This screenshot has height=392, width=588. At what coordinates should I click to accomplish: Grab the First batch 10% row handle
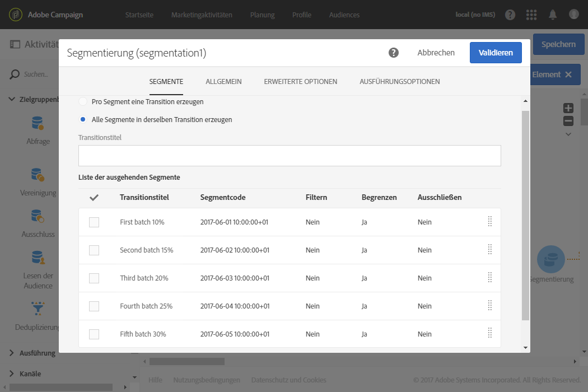pos(490,222)
